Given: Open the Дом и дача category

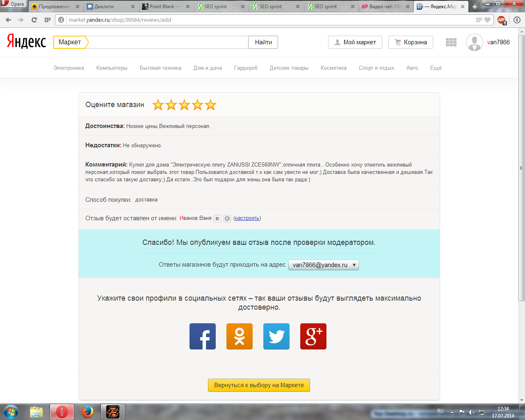Looking at the screenshot, I should [208, 68].
